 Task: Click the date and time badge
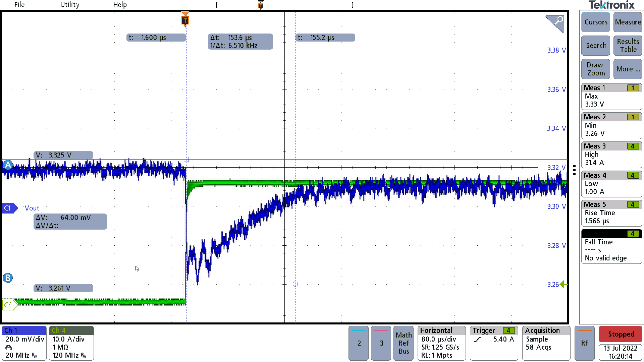(621, 352)
